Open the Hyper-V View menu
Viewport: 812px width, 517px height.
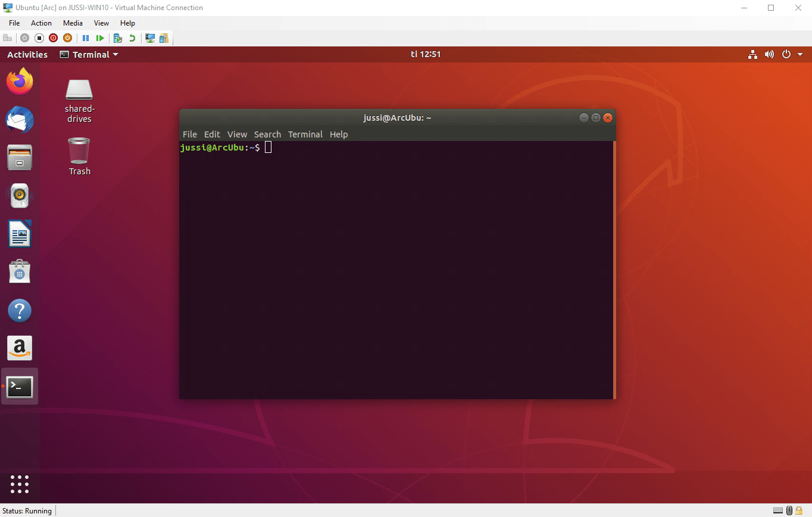click(102, 23)
